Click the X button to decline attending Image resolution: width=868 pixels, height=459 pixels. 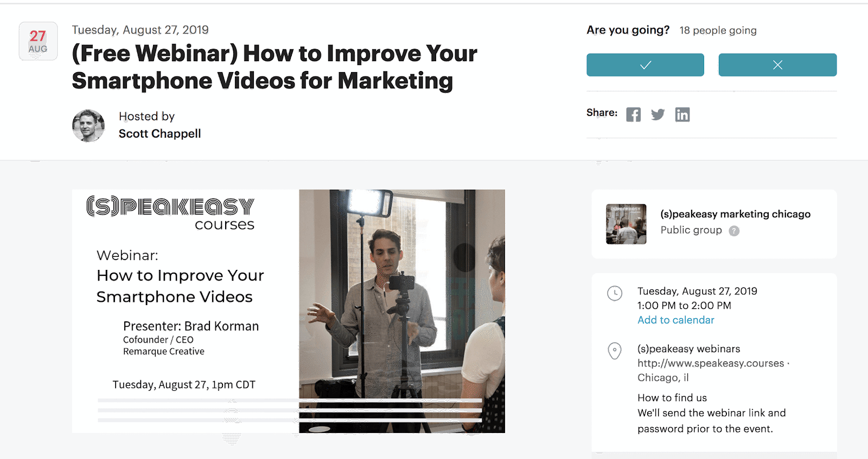[777, 65]
